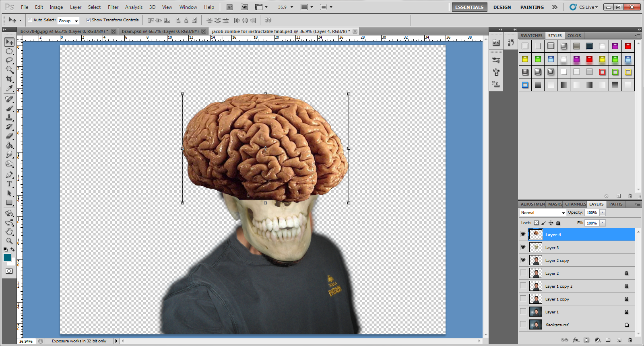The width and height of the screenshot is (644, 346).
Task: Hide Layer 4 visibility eye
Action: [x=523, y=234]
